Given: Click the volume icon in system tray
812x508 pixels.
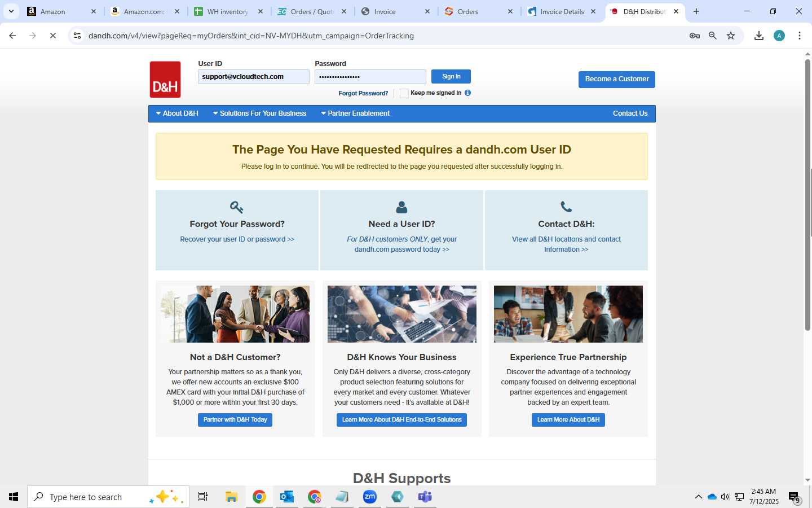Looking at the screenshot, I should (725, 497).
